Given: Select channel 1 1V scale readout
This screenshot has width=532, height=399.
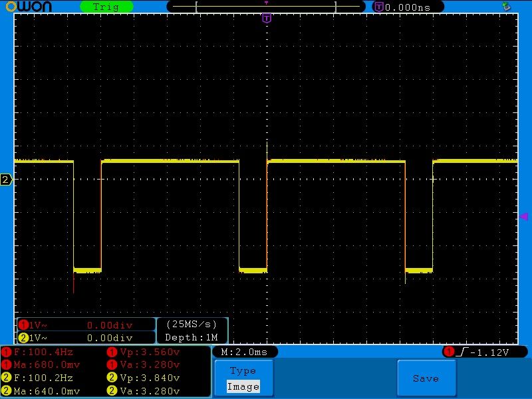Looking at the screenshot, I should tap(38, 325).
